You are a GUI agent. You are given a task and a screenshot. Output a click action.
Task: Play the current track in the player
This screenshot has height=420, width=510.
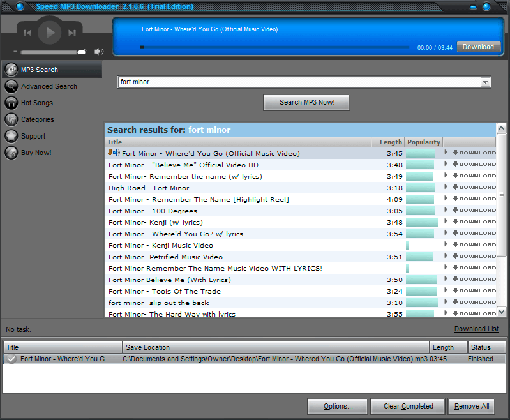[49, 33]
